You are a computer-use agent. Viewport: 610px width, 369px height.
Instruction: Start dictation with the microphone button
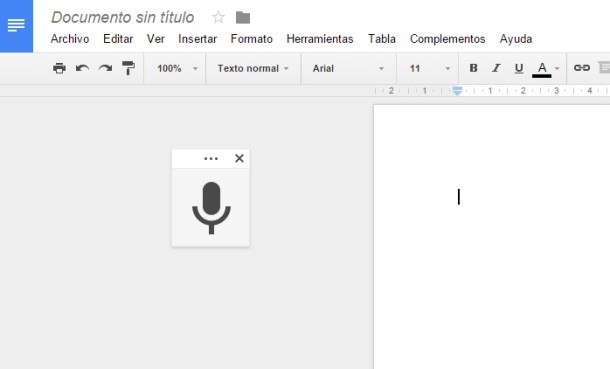tap(211, 208)
